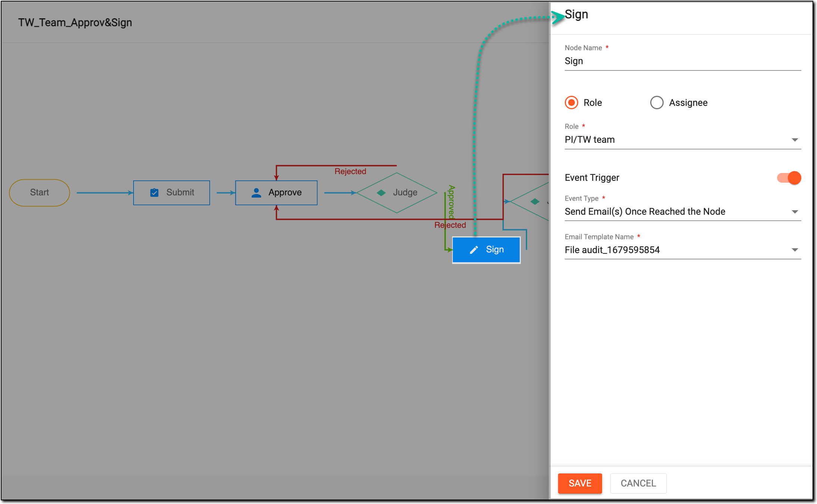Select the Assignee radio button
The width and height of the screenshot is (817, 504).
(657, 103)
